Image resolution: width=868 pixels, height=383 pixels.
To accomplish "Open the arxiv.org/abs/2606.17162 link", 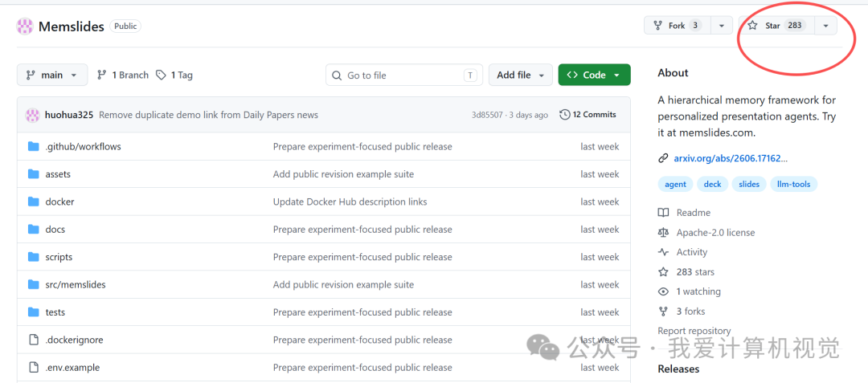I will coord(730,159).
